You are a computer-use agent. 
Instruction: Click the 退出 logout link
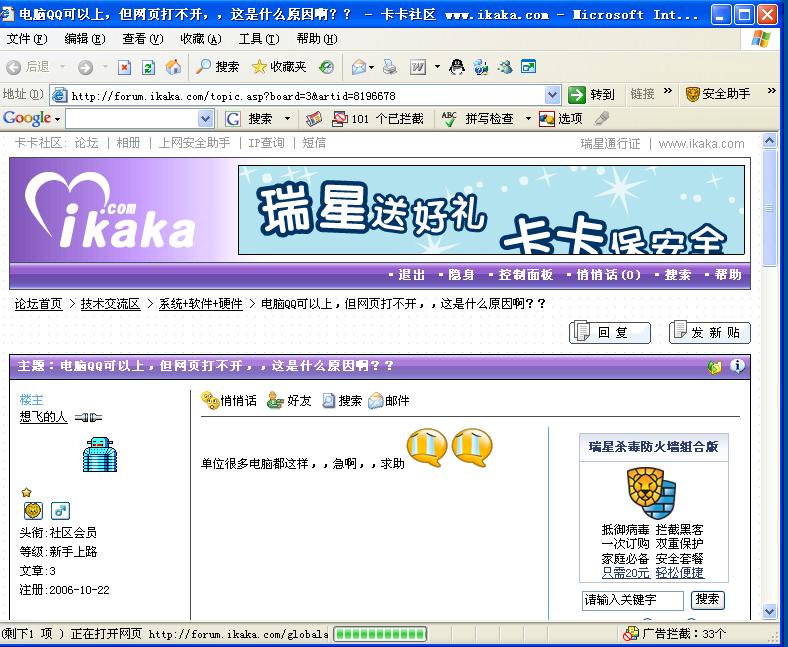[411, 274]
